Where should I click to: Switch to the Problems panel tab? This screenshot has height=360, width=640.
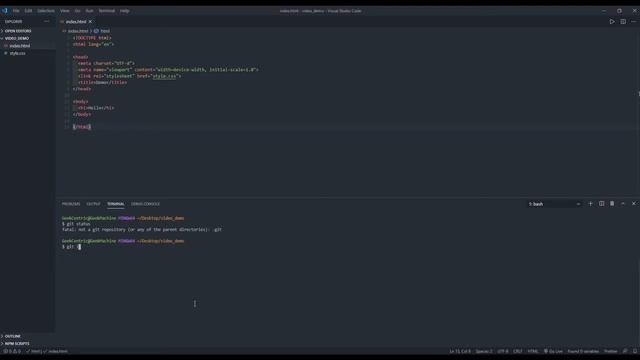(71, 204)
